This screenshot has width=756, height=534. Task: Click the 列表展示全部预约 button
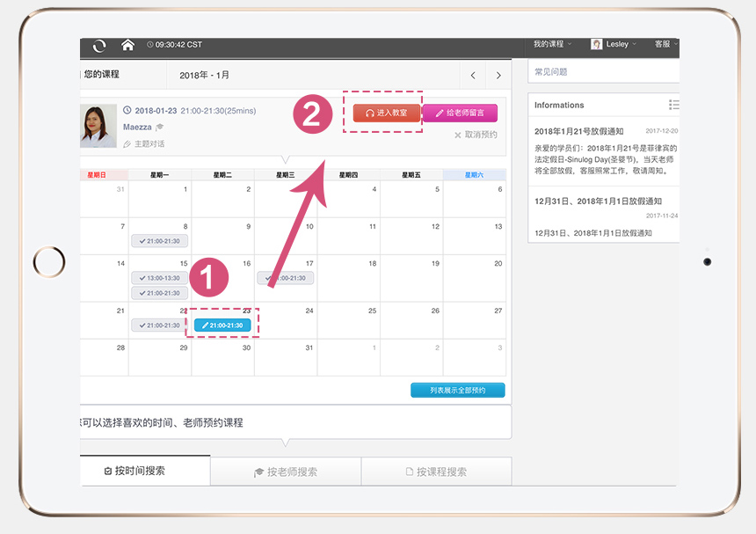pos(457,391)
